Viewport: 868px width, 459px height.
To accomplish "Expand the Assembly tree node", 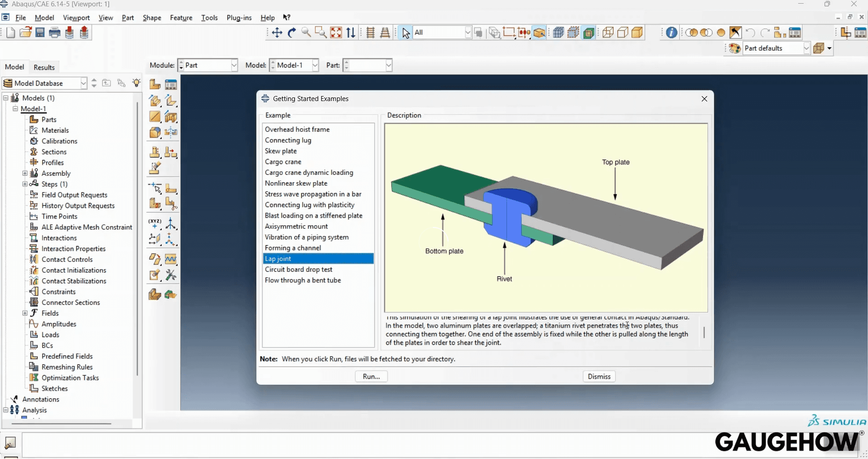I will point(25,173).
